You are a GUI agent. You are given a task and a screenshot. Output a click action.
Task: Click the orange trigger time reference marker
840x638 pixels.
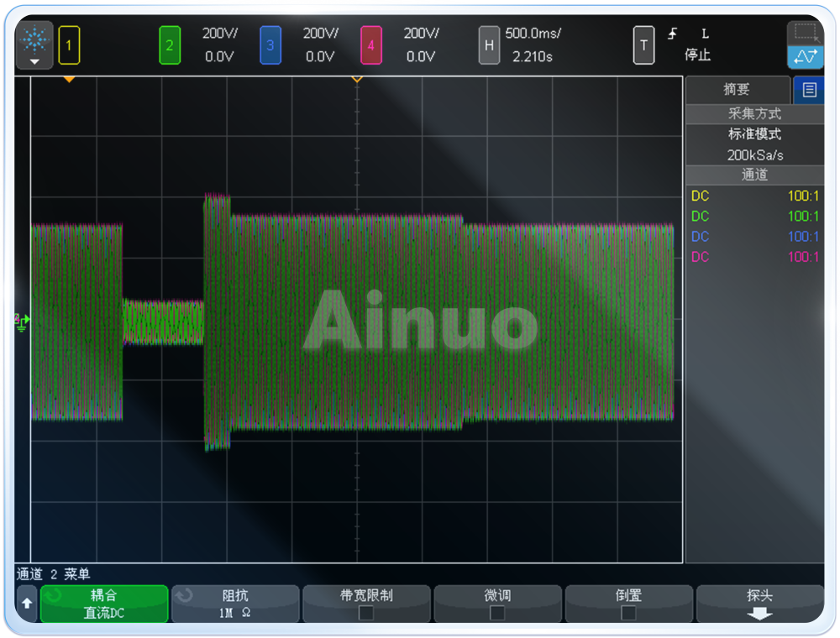(x=357, y=79)
